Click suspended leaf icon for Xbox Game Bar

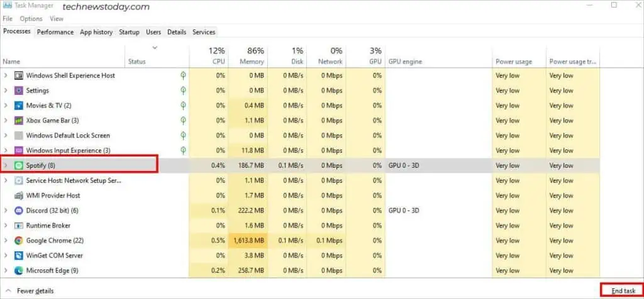(x=184, y=121)
